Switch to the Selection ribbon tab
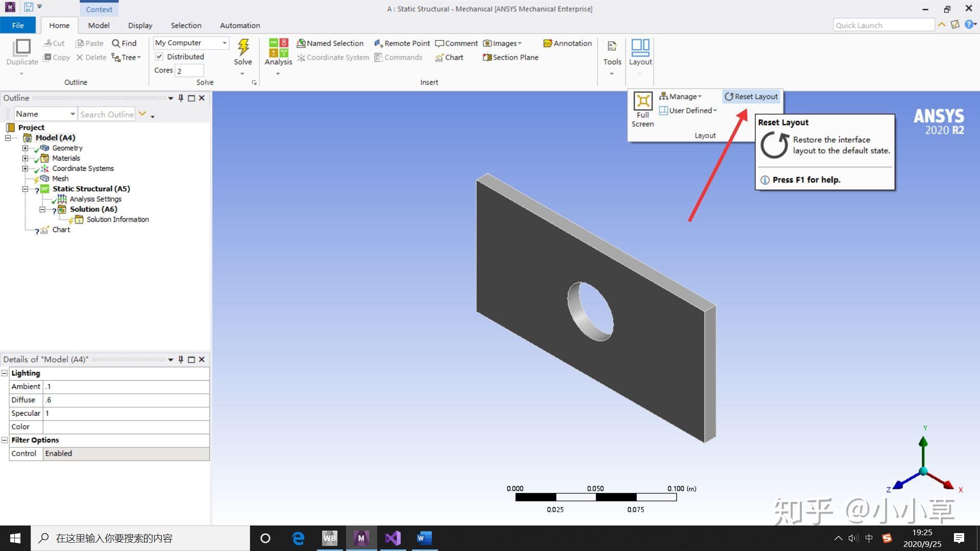 (186, 26)
